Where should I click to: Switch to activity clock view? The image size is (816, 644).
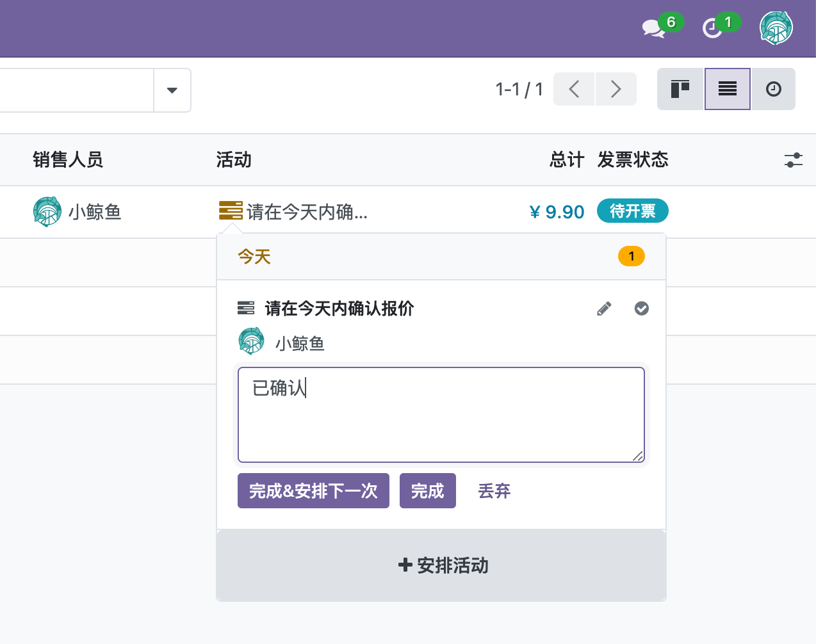pyautogui.click(x=773, y=89)
